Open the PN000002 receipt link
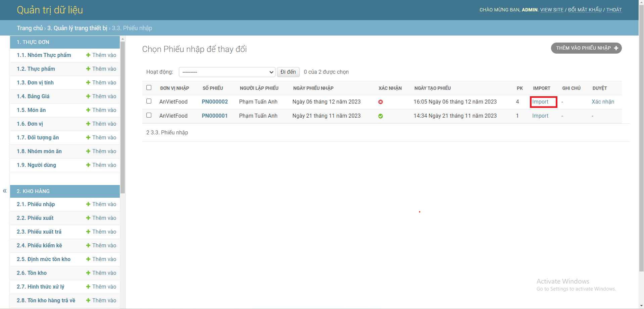The width and height of the screenshot is (644, 309). (214, 102)
